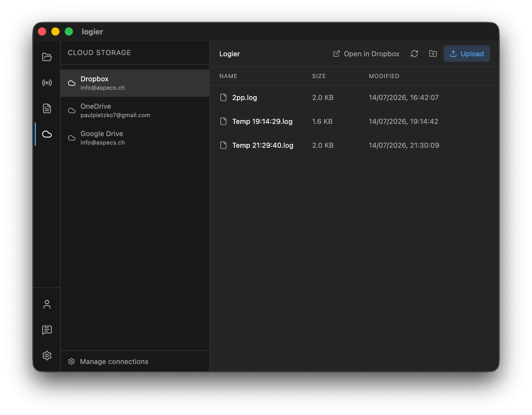Click the cloud icon next to Google Drive
The width and height of the screenshot is (532, 415).
[72, 138]
